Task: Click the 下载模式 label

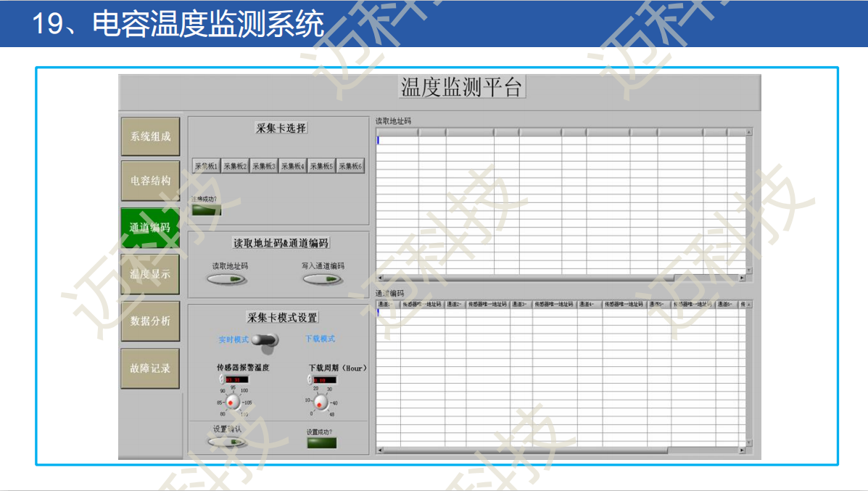Action: tap(320, 338)
